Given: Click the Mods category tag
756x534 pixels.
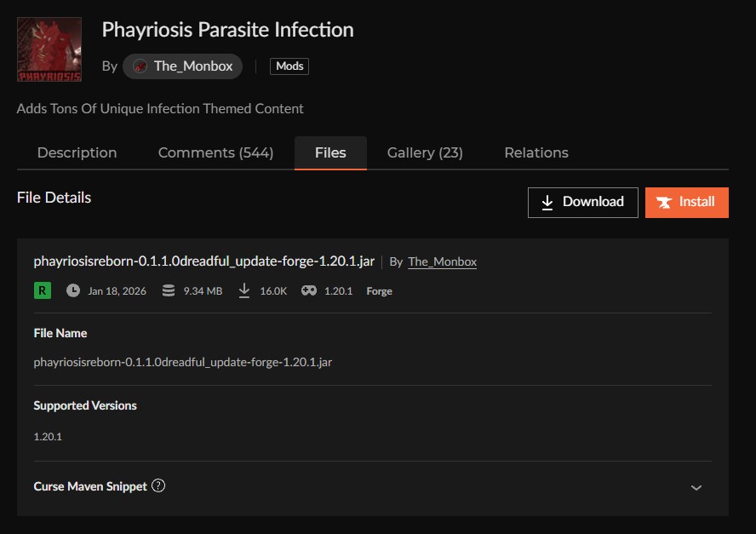Looking at the screenshot, I should (289, 66).
